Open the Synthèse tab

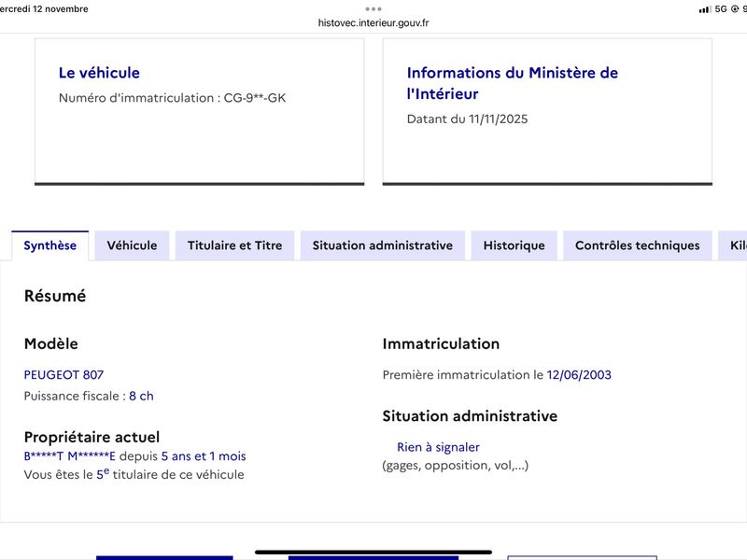click(50, 245)
